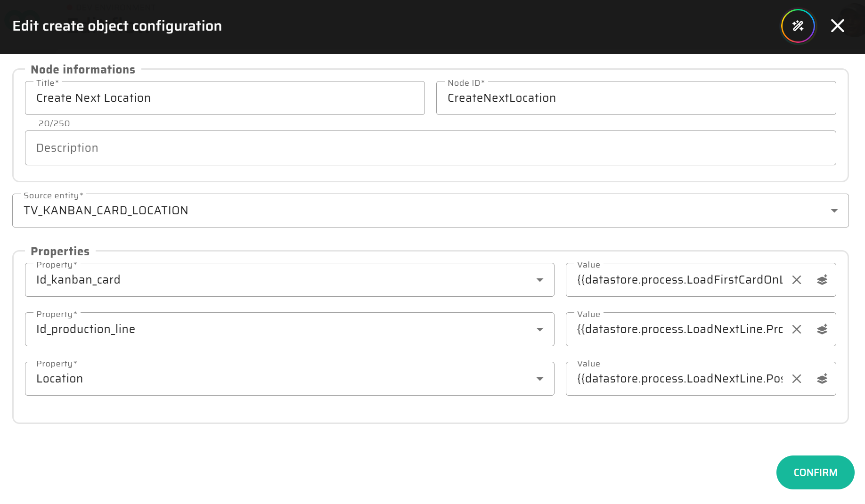Open datastore picker for Location value
865x504 pixels.
tap(822, 379)
